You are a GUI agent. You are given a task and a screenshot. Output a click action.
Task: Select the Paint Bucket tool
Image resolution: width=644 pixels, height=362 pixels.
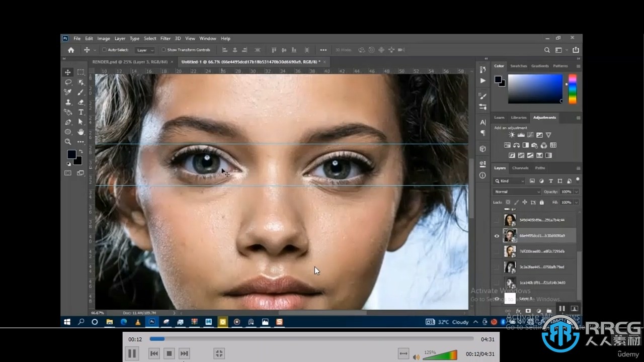tap(68, 112)
